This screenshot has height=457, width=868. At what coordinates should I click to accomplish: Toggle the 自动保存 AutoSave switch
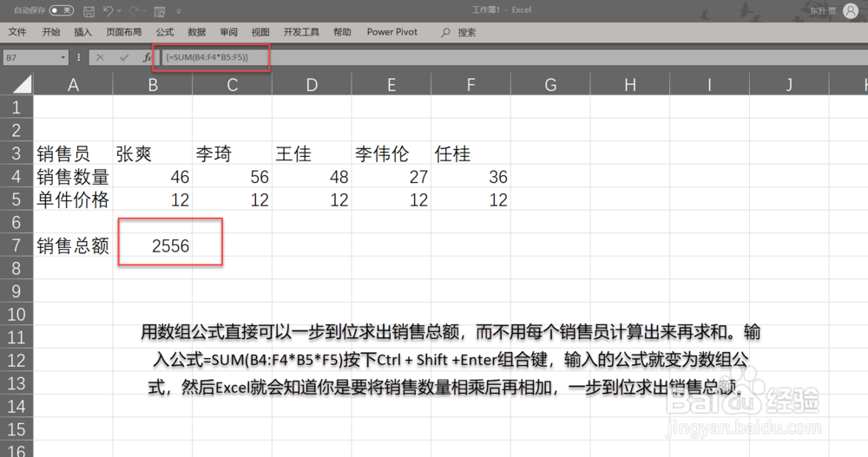pyautogui.click(x=61, y=10)
